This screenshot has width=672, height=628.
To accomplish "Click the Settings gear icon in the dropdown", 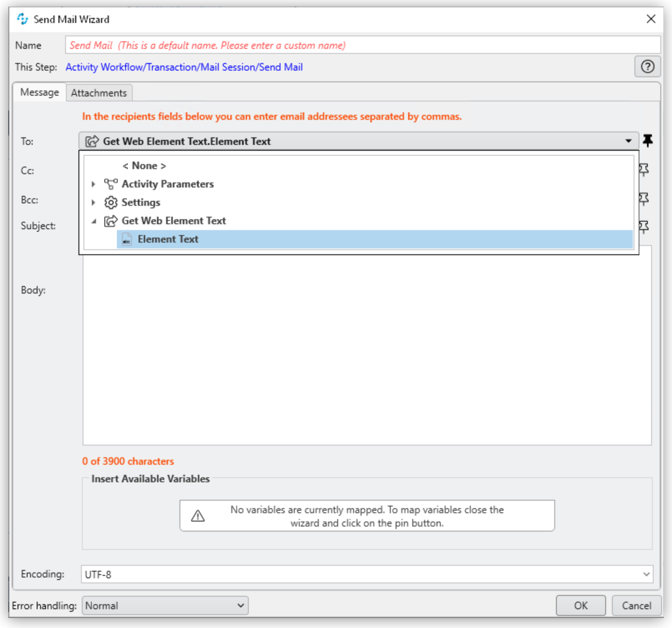I will point(111,202).
